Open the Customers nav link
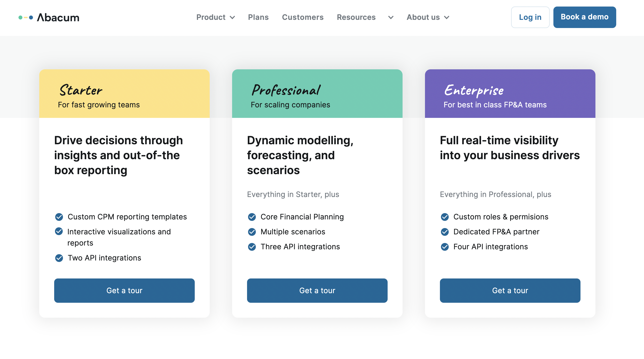644x359 pixels. [x=303, y=17]
